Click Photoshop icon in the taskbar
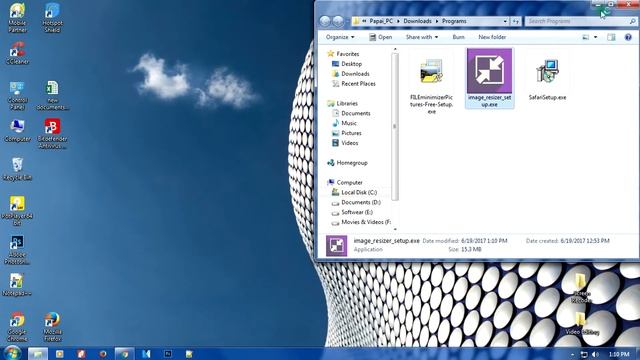640x360 pixels. 168,354
